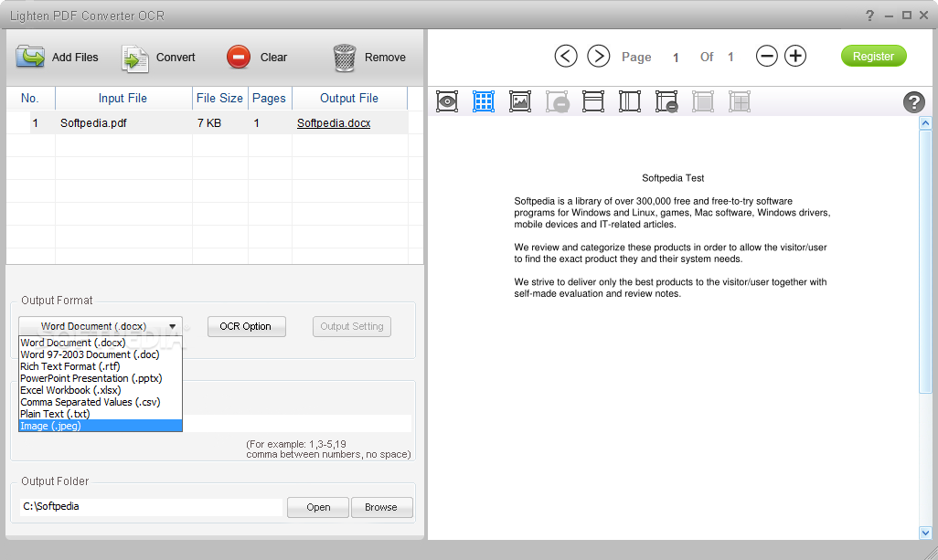The width and height of the screenshot is (938, 560).
Task: Click the 7 KB file size cell
Action: coord(209,123)
